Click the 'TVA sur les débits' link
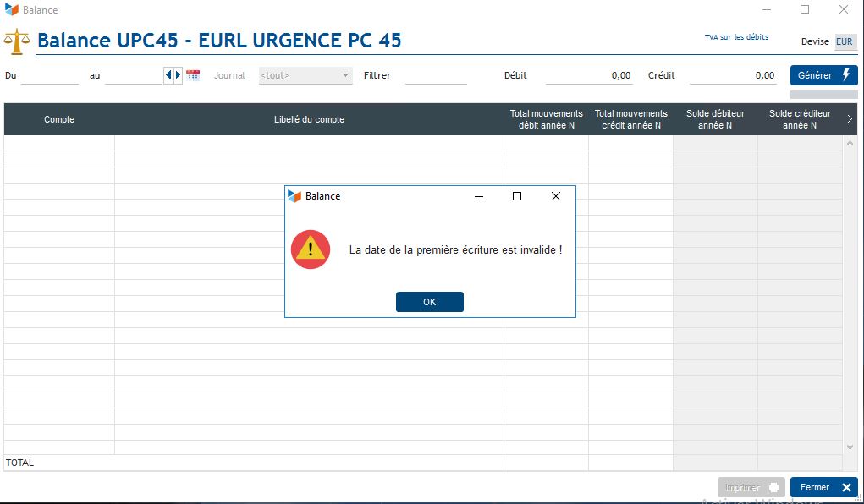This screenshot has height=504, width=864. click(736, 37)
